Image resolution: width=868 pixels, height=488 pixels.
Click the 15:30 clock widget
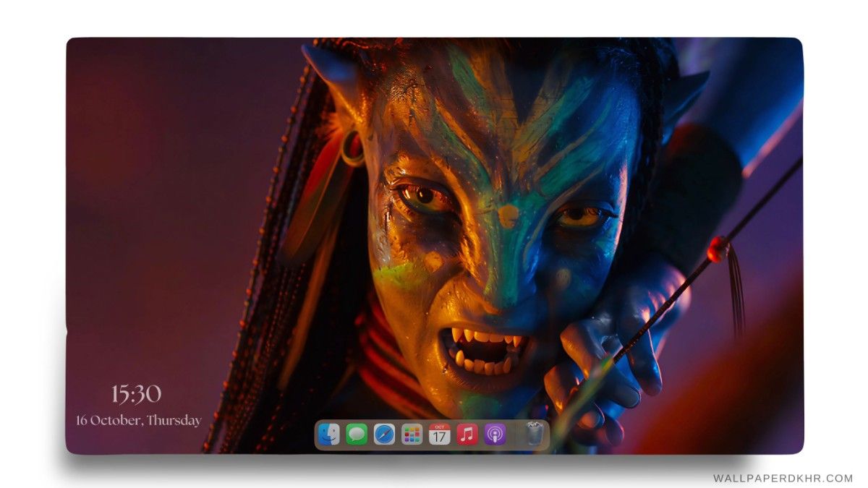coord(136,394)
